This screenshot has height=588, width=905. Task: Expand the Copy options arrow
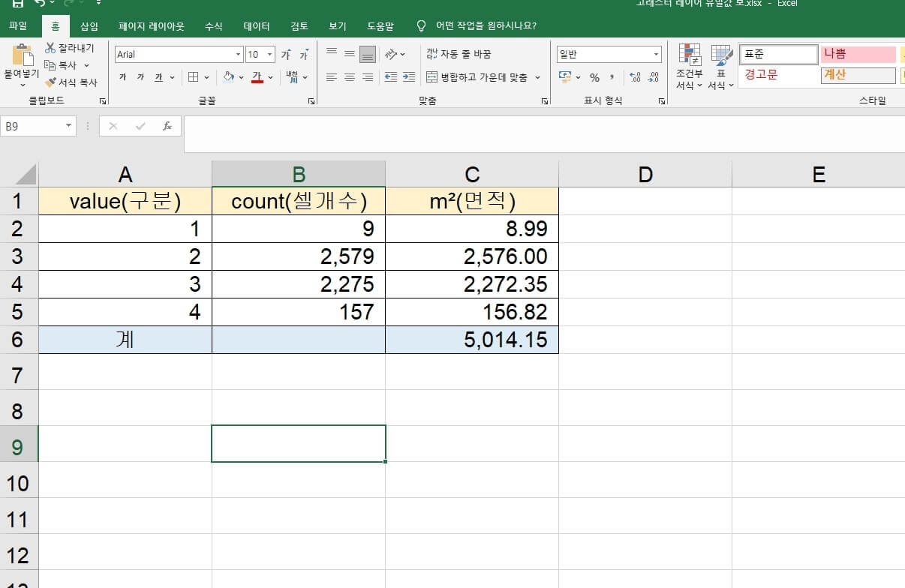coord(85,65)
